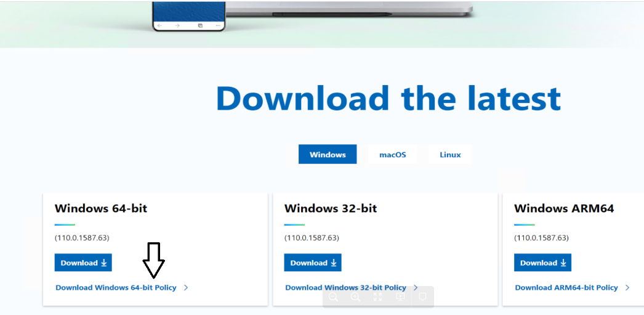This screenshot has height=315, width=644.
Task: Download the Windows 32-bit build
Action: click(313, 263)
